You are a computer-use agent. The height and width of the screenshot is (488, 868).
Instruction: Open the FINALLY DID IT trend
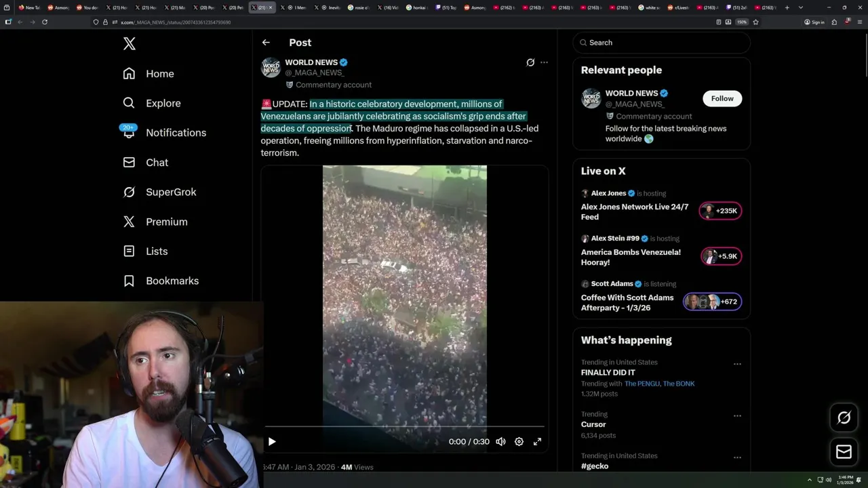pos(608,373)
